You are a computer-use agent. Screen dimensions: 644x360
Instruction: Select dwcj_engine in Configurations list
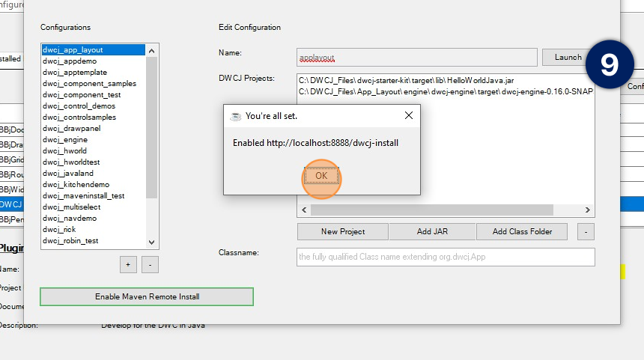click(x=65, y=139)
